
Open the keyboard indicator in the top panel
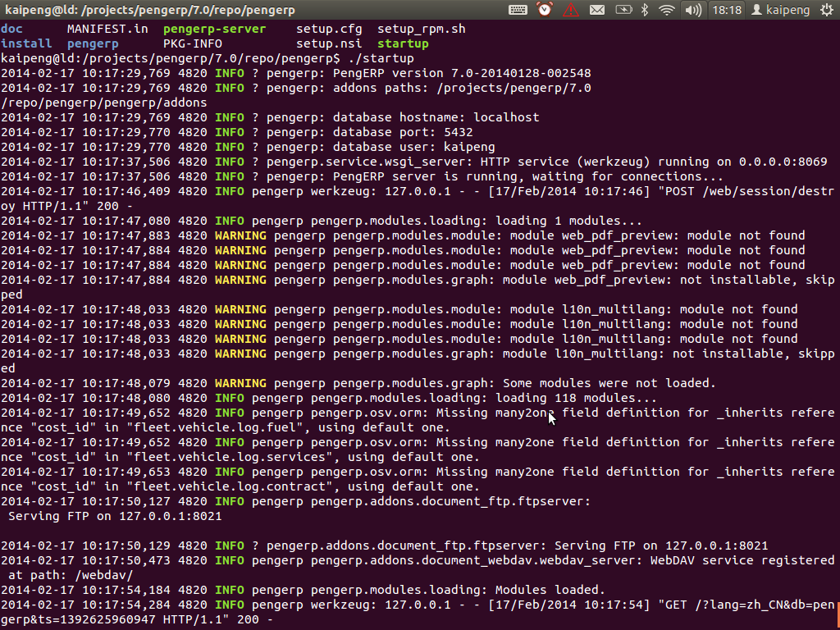tap(518, 10)
